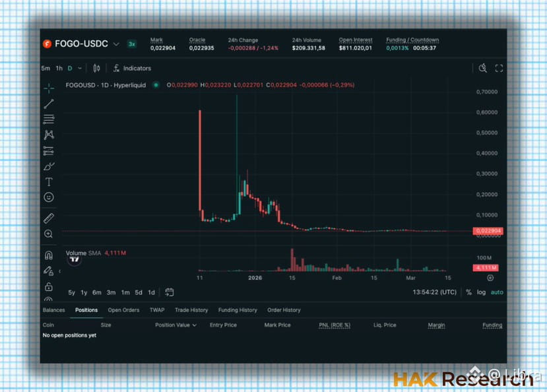Select the pattern drawing tool
The width and height of the screenshot is (547, 392).
click(49, 135)
